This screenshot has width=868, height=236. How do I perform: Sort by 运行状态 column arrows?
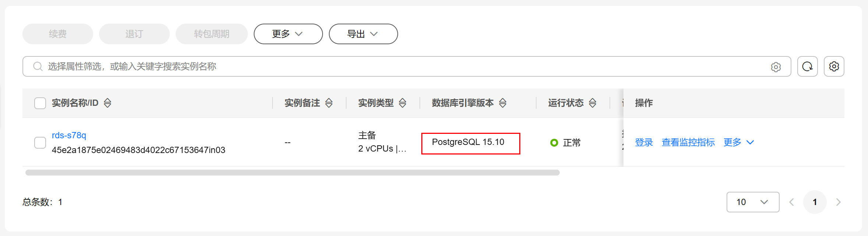[x=593, y=103]
